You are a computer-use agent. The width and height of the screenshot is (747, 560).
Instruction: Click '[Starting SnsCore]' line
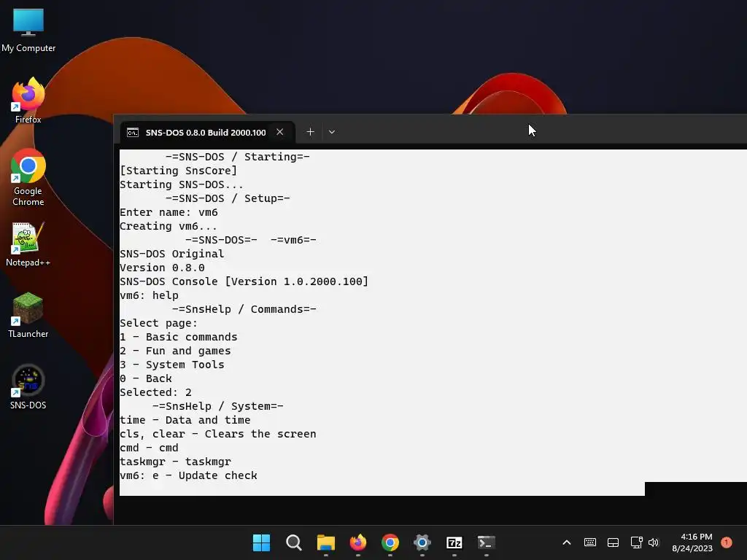point(178,171)
